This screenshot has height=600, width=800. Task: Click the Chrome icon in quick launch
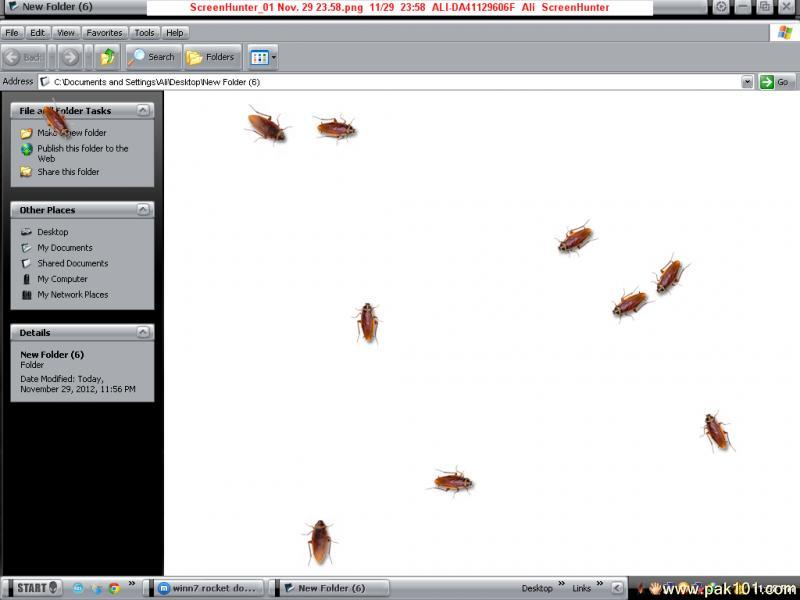click(x=114, y=588)
